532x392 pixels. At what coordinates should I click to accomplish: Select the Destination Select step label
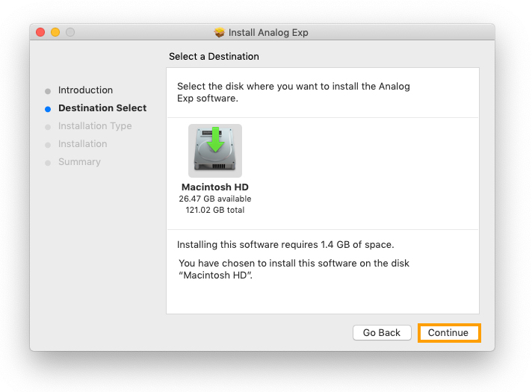(102, 108)
